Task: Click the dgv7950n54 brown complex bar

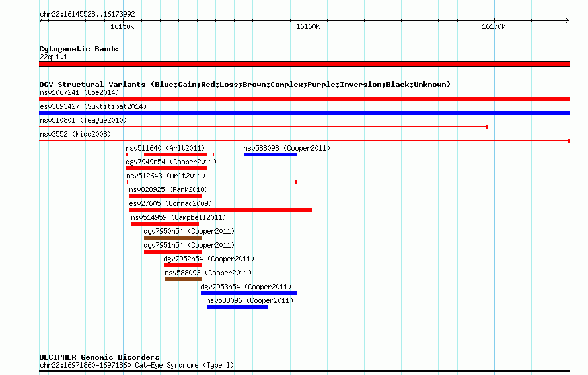Action: [x=172, y=238]
